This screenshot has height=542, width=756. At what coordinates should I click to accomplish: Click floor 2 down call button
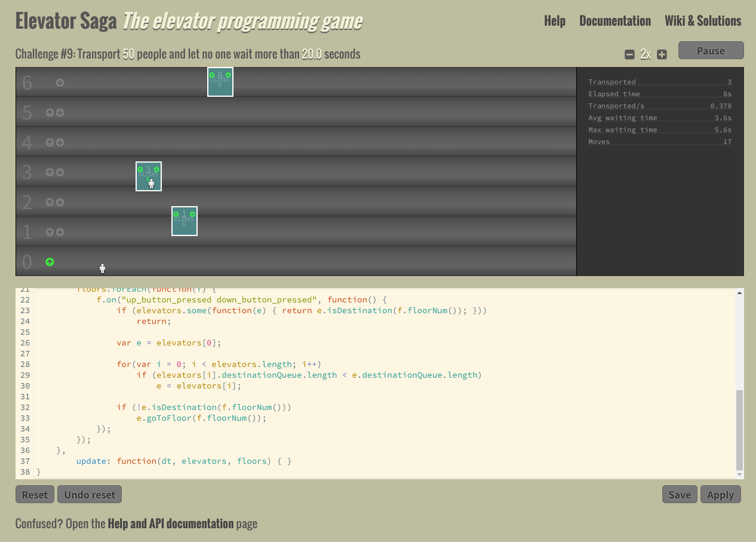60,202
